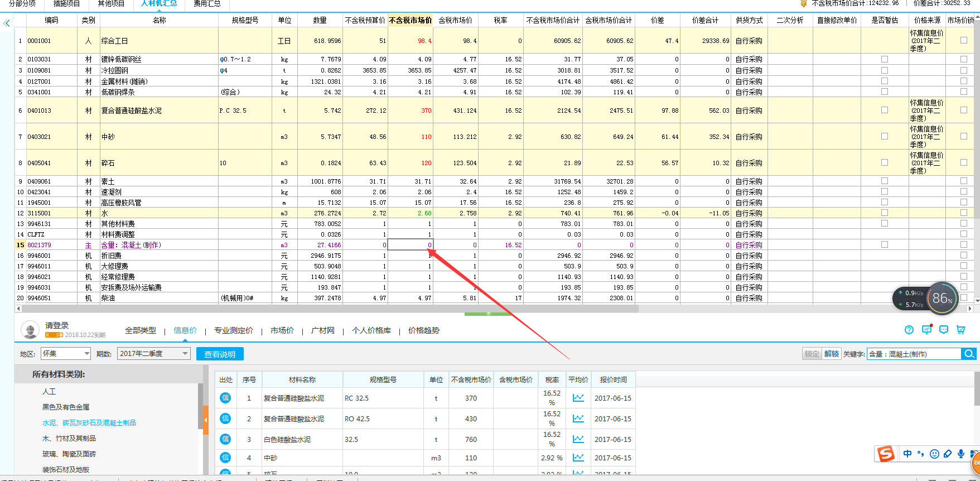
Task: Click the 请登录 login link
Action: (57, 325)
